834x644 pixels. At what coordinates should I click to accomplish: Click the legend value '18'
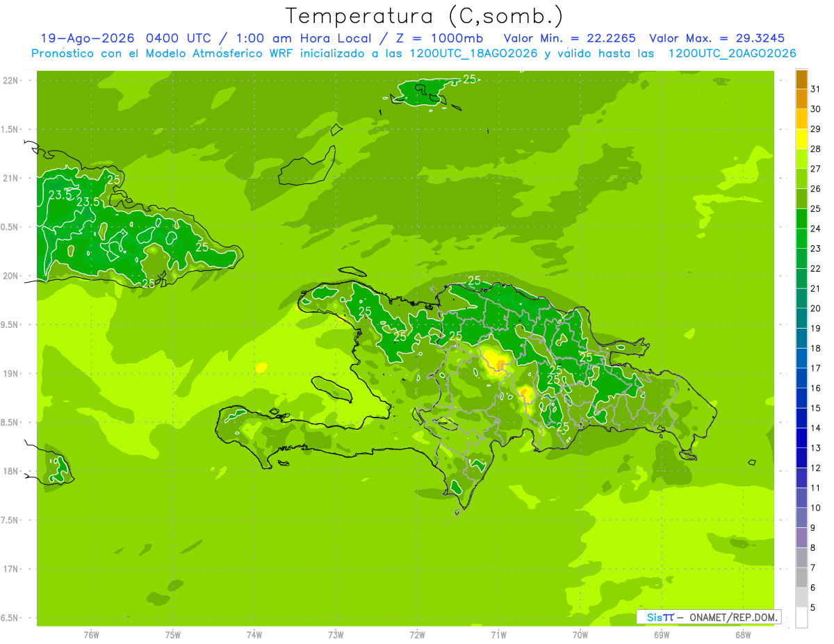point(815,348)
